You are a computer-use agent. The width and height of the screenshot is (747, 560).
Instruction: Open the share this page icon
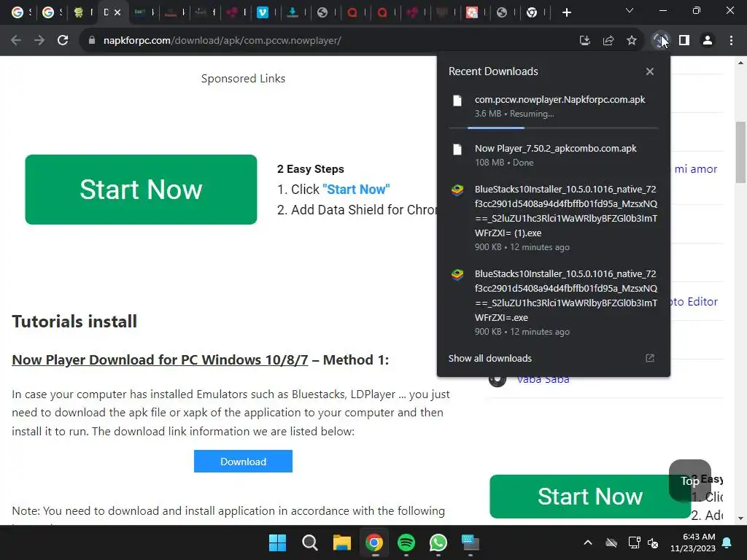tap(608, 41)
